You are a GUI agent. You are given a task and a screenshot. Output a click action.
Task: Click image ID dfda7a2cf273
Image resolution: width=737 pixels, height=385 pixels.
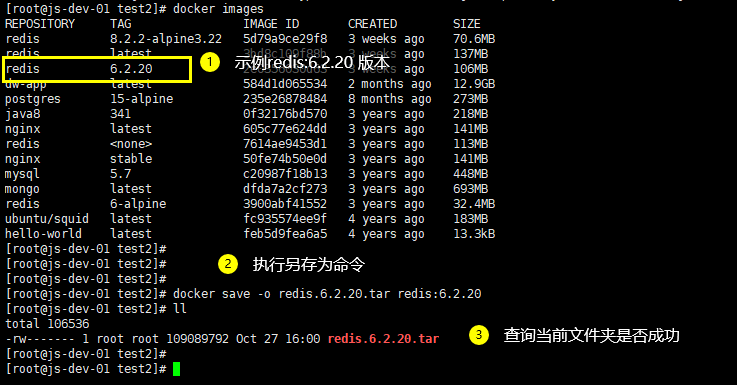tap(285, 189)
